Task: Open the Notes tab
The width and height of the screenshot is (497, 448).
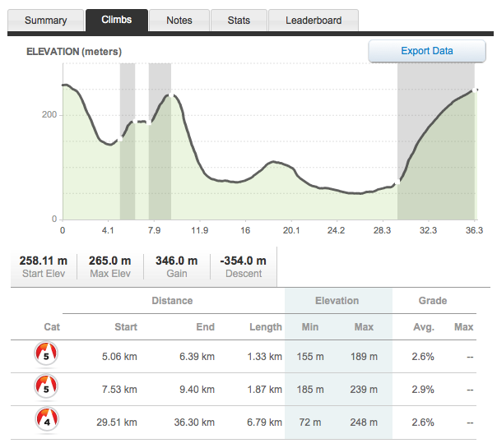Action: coord(179,21)
